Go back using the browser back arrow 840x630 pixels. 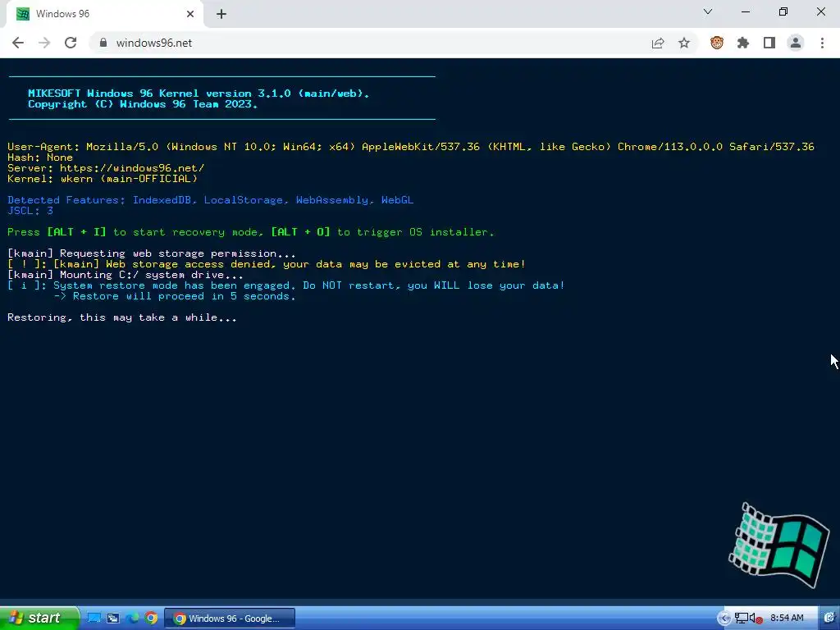click(x=18, y=43)
